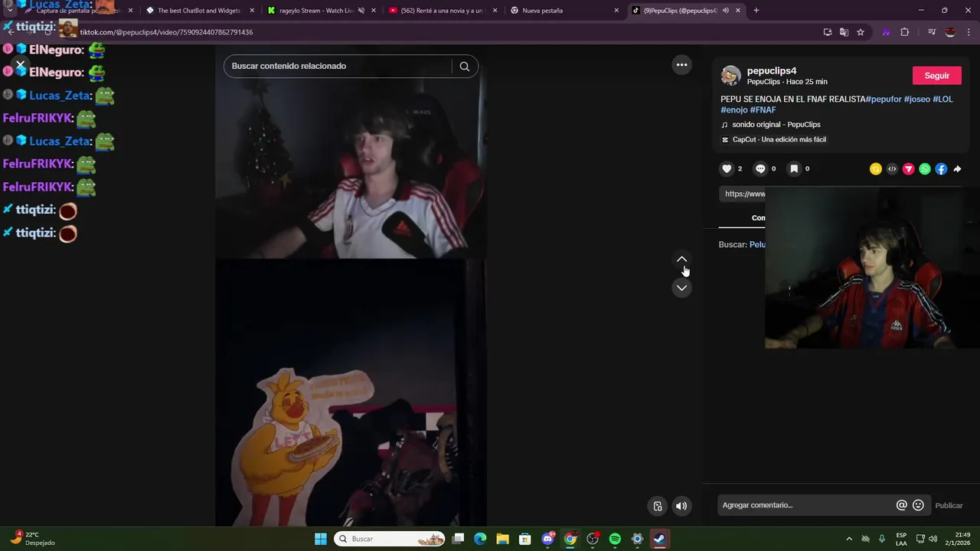
Task: Open the Chrome profile avatar
Action: tap(950, 32)
